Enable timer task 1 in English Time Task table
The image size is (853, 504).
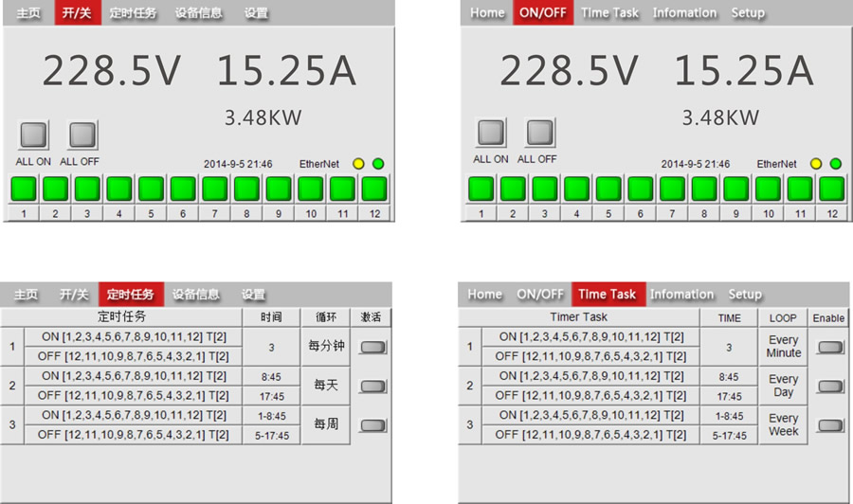829,347
